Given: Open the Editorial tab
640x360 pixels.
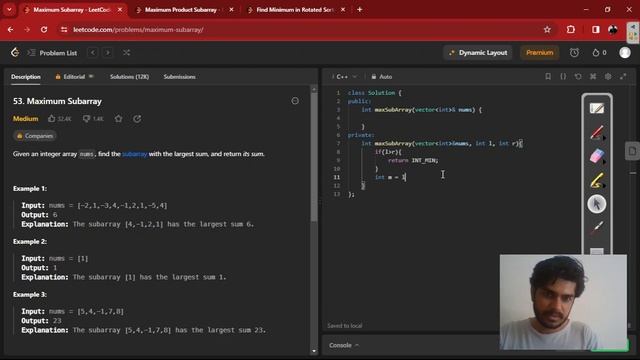Looking at the screenshot, I should click(x=74, y=77).
